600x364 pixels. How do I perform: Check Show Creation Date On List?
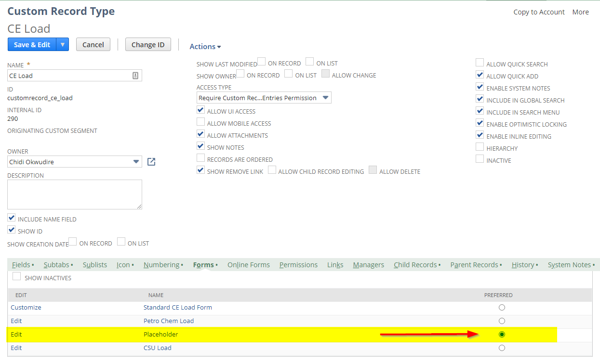point(121,242)
